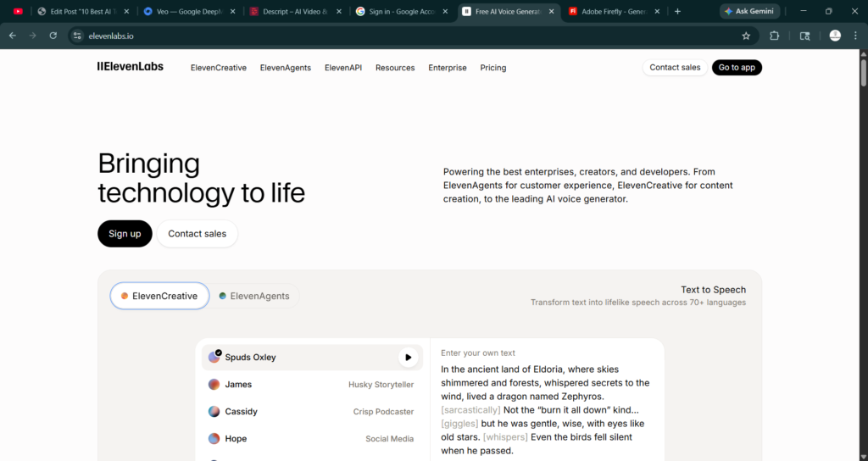This screenshot has width=868, height=461.
Task: Expand the ElevenCreative navigation menu
Action: click(x=218, y=68)
